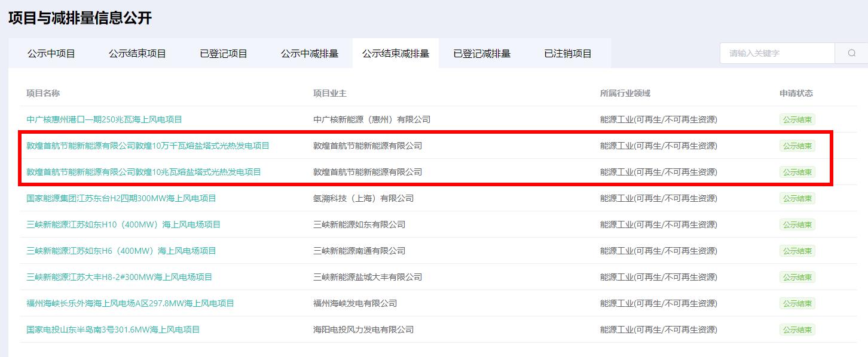Click the green 公示结束 status badge for 中广核惠州港口 project
868x357 pixels.
tap(797, 119)
